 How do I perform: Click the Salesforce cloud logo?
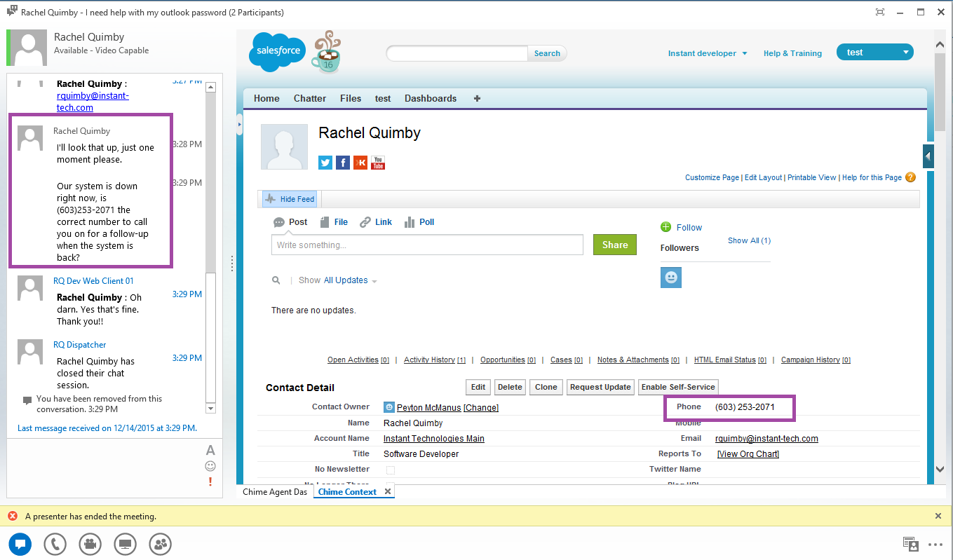click(278, 51)
